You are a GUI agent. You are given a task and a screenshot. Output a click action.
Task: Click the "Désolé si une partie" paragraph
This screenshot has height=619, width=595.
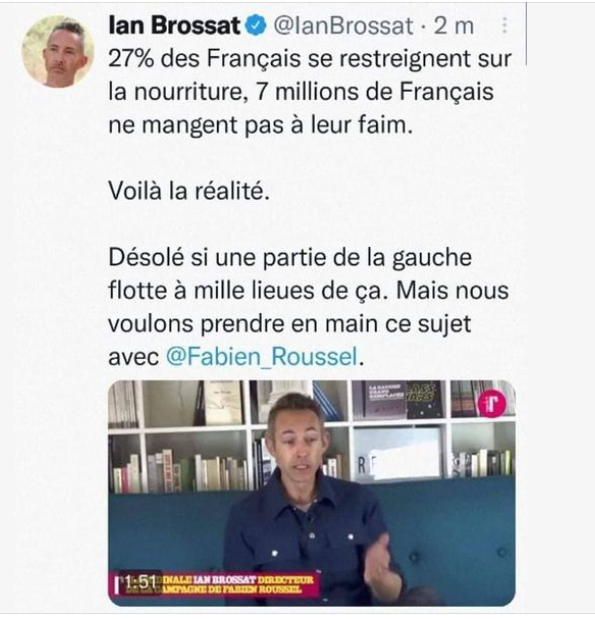pos(308,307)
